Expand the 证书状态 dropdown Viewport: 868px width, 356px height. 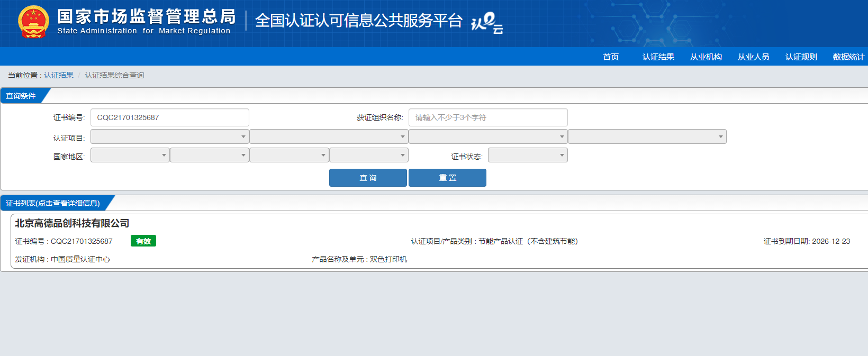click(x=528, y=155)
